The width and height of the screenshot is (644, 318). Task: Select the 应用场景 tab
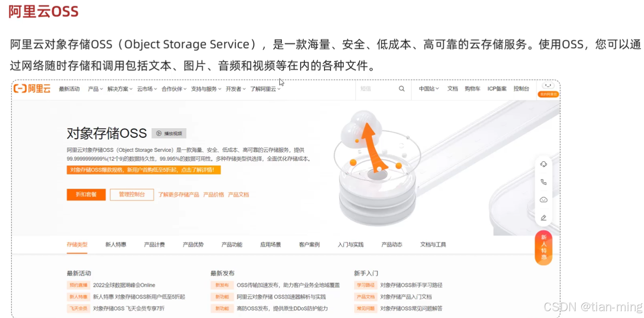[x=271, y=244]
